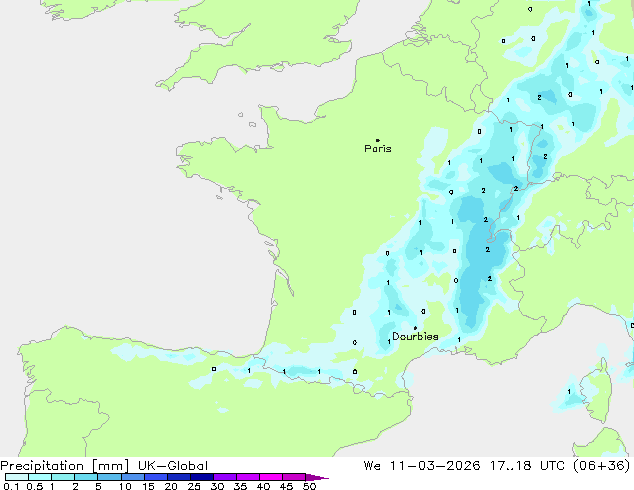This screenshot has width=634, height=490.
Task: Pick the legend swatch between 1 and 2
Action: click(63, 477)
